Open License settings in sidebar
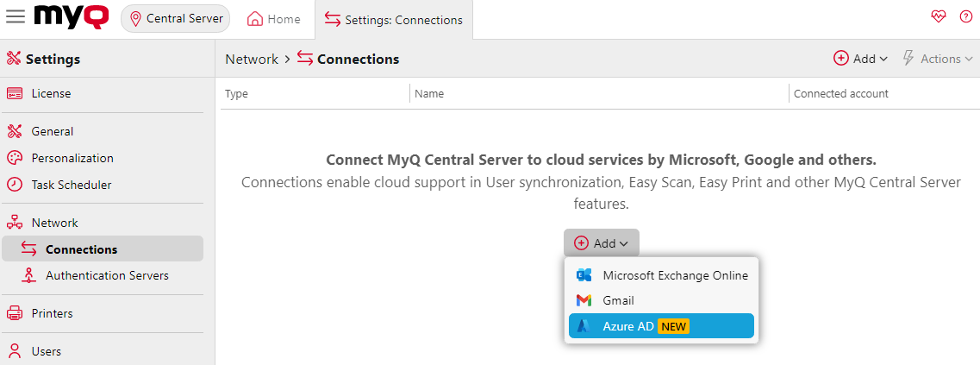Screen dimensions: 980x365 tap(51, 93)
